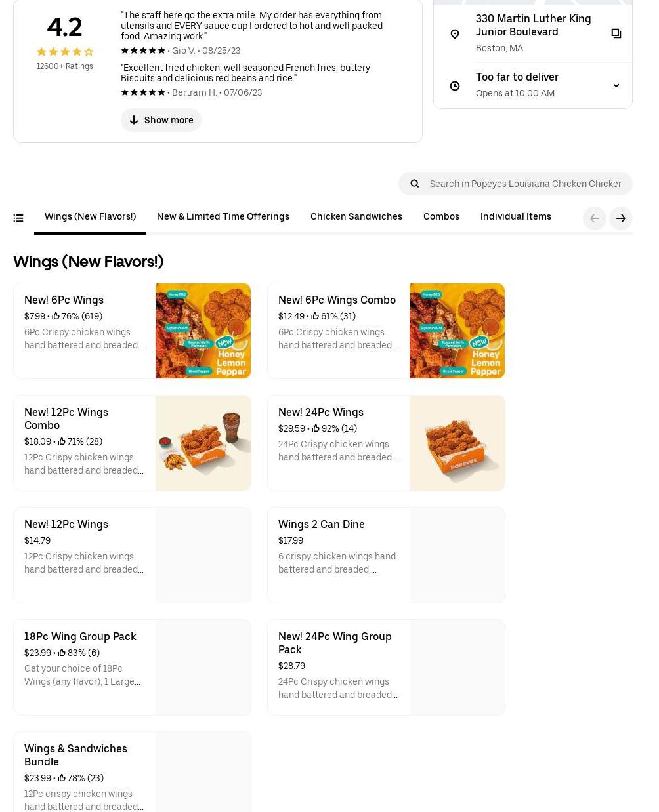Open the 18Pc Wing Group Pack item
Image resolution: width=659 pixels, height=812 pixels.
point(80,637)
